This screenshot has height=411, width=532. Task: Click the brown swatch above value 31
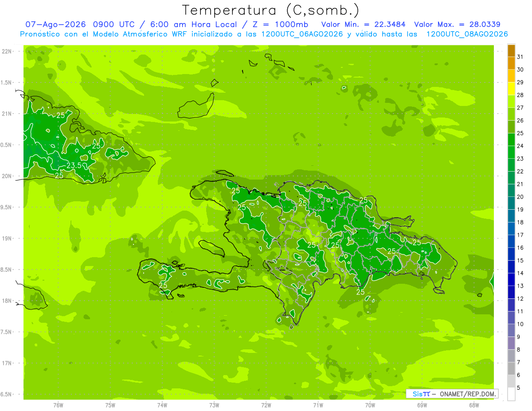[511, 51]
